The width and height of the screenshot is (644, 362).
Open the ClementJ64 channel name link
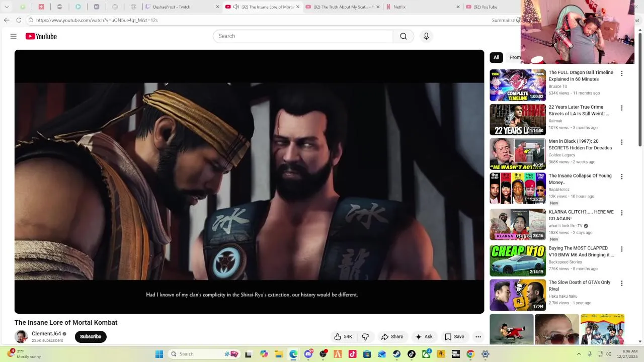coord(46,334)
